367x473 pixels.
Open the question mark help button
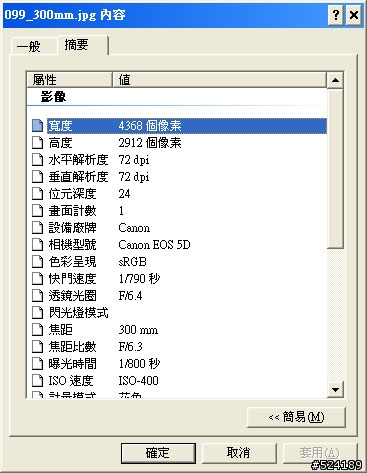(x=336, y=15)
